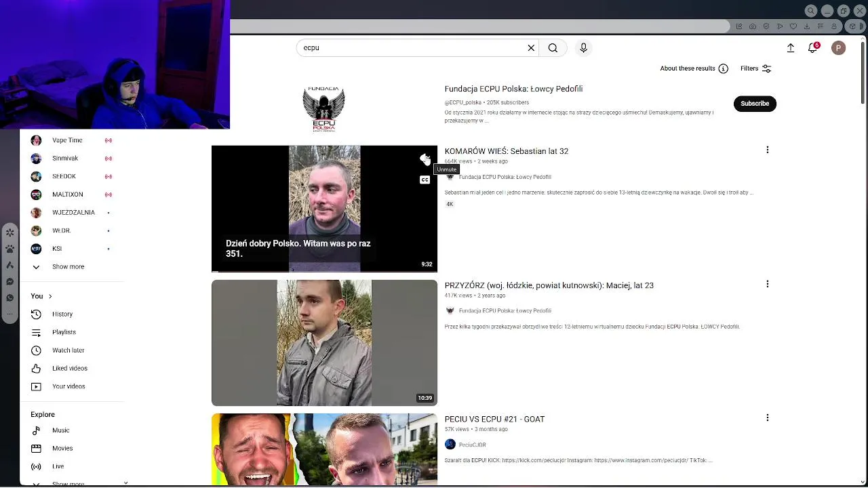Open KOMARÓW WIEŚ: Sebastian lat 32 title
Image resolution: width=868 pixels, height=488 pixels.
tap(507, 151)
